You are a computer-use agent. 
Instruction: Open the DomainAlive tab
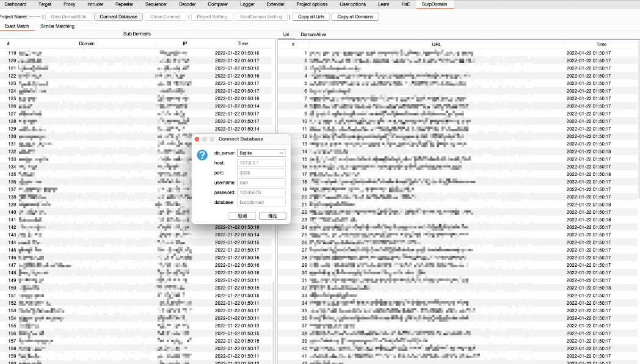click(x=313, y=35)
